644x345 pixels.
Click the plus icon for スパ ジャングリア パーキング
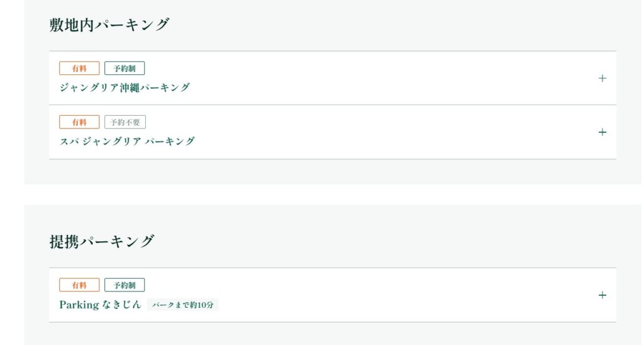602,132
